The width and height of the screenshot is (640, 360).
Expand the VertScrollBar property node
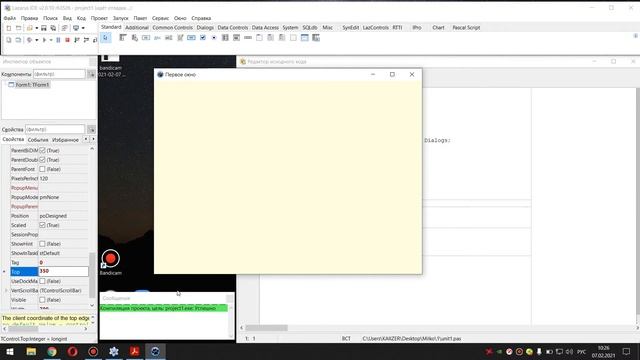(x=6, y=291)
